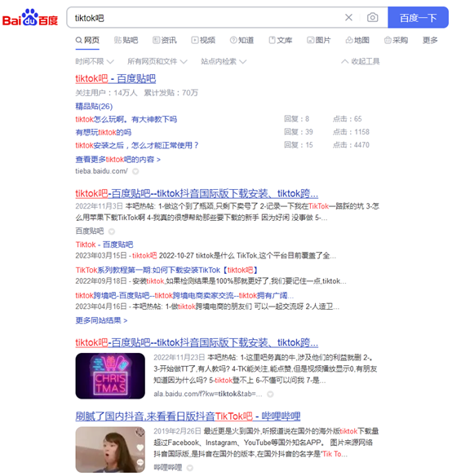The height and width of the screenshot is (476, 452).
Task: Click the Baidu logo
Action: (30, 18)
